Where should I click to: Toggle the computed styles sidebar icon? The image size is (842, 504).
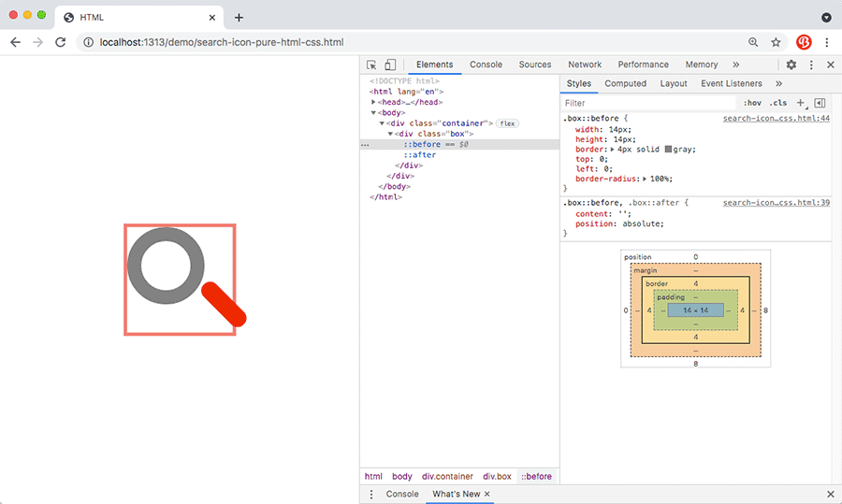[820, 103]
